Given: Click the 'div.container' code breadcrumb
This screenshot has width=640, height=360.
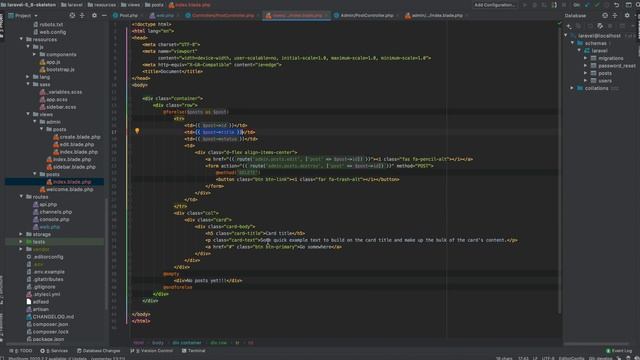Looking at the screenshot, I should [x=187, y=343].
